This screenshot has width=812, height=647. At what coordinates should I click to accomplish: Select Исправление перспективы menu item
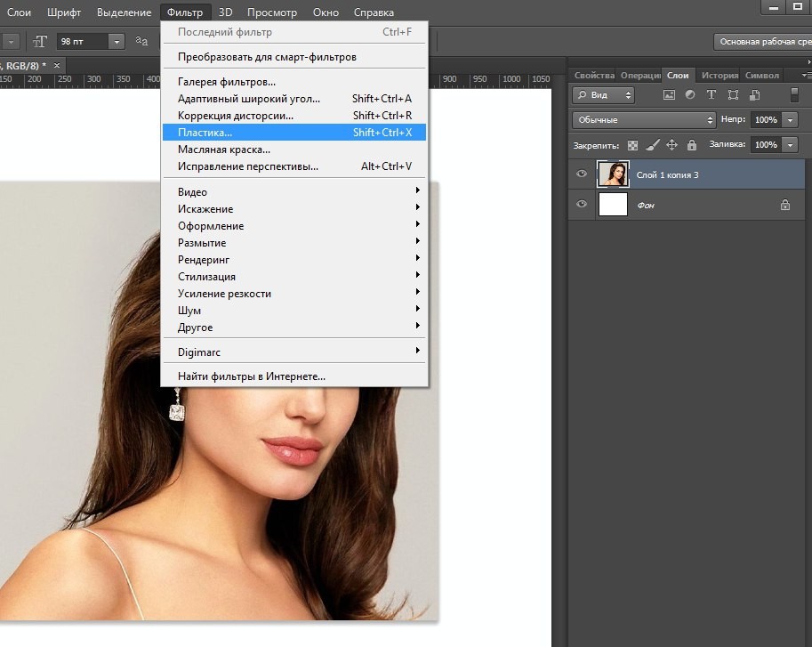[x=294, y=166]
